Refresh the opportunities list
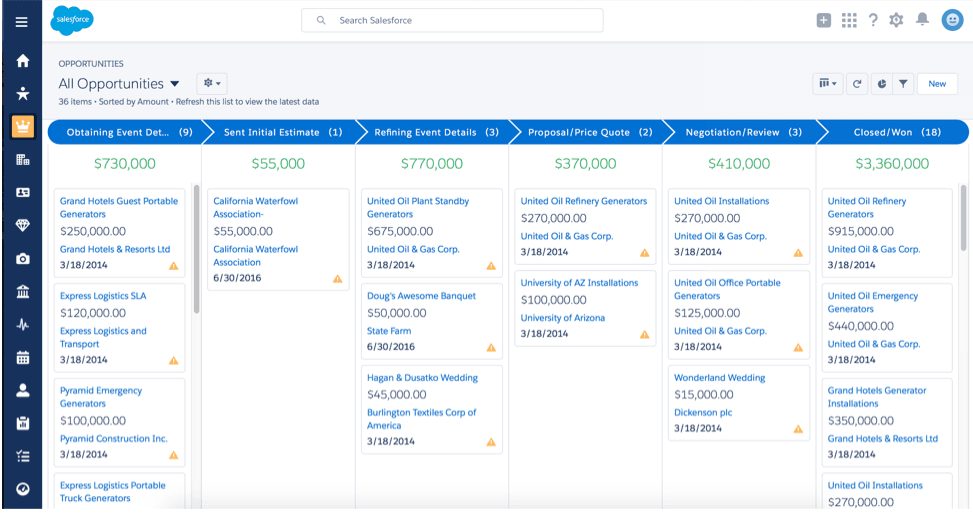This screenshot has height=518, width=973. 857,84
